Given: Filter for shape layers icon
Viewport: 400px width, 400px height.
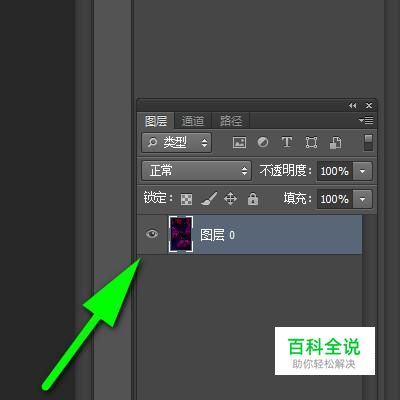Looking at the screenshot, I should click(x=311, y=143).
